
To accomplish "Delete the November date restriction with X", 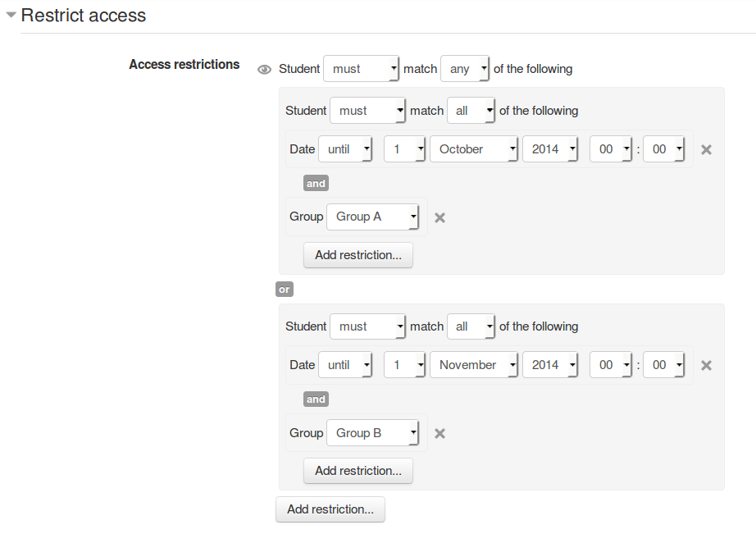I will click(706, 365).
